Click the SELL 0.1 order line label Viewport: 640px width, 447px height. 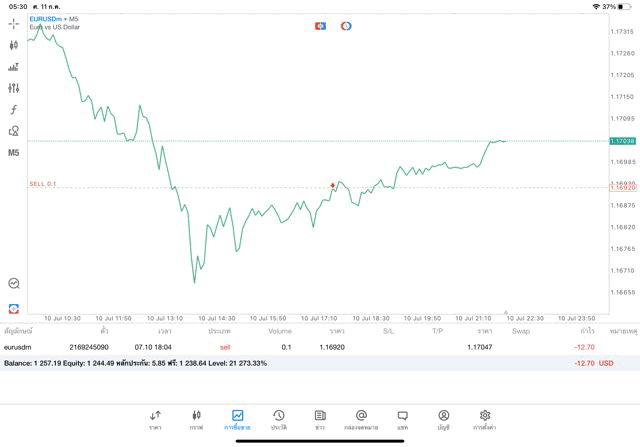pyautogui.click(x=43, y=184)
